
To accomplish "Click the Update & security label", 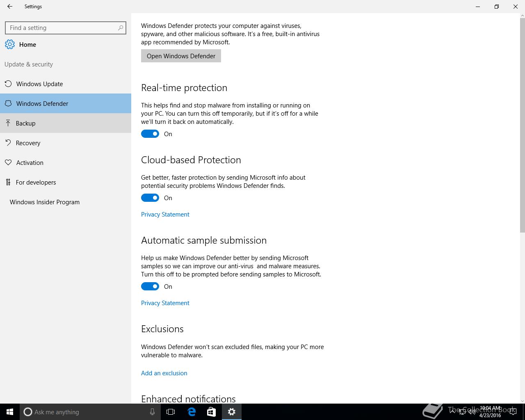I will (x=29, y=64).
